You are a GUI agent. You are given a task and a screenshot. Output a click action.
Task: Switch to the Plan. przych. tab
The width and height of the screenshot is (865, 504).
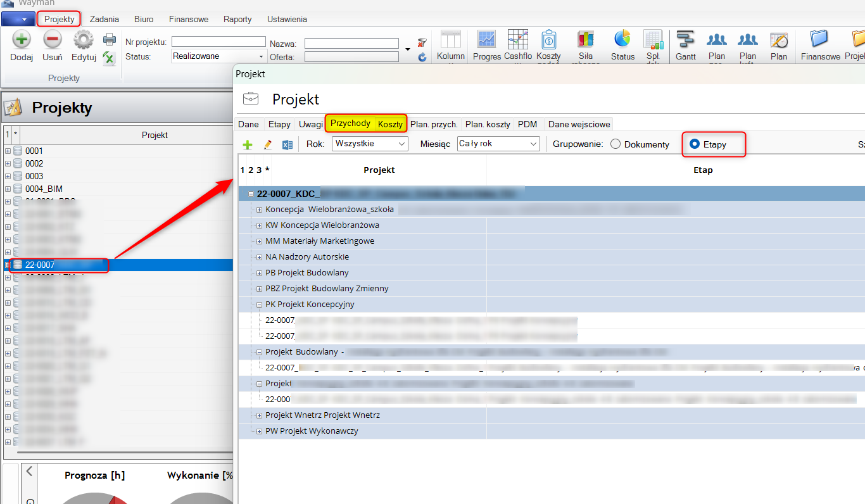(434, 124)
